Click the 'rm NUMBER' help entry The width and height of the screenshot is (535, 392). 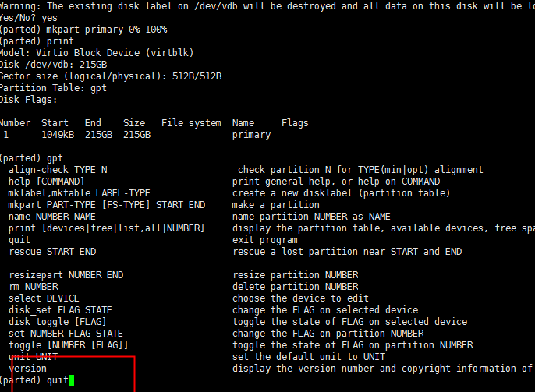pos(34,287)
